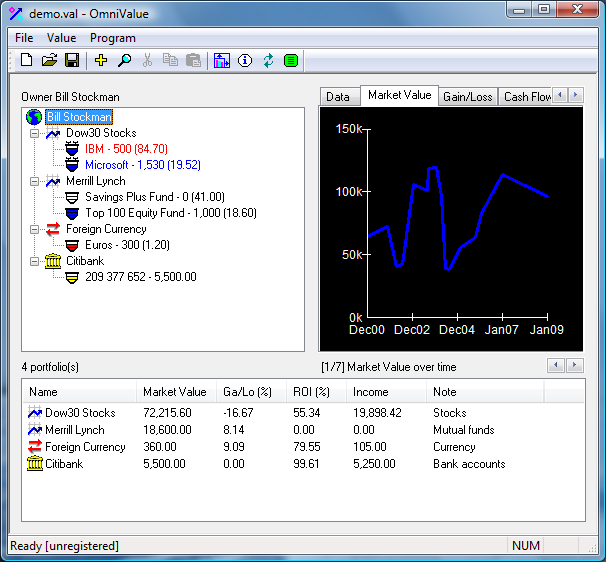Click the window resize grip corner
The image size is (606, 562).
click(592, 548)
